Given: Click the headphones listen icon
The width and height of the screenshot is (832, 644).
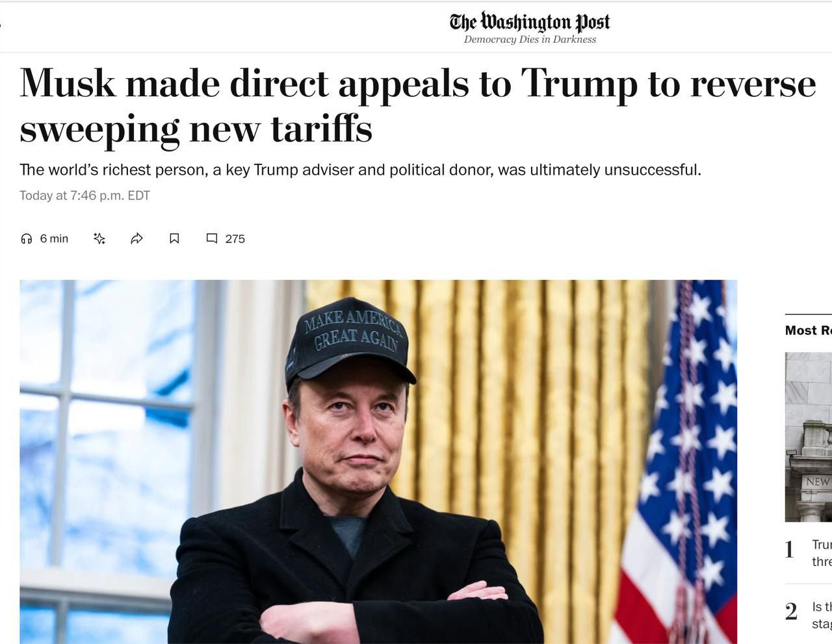Looking at the screenshot, I should point(27,238).
